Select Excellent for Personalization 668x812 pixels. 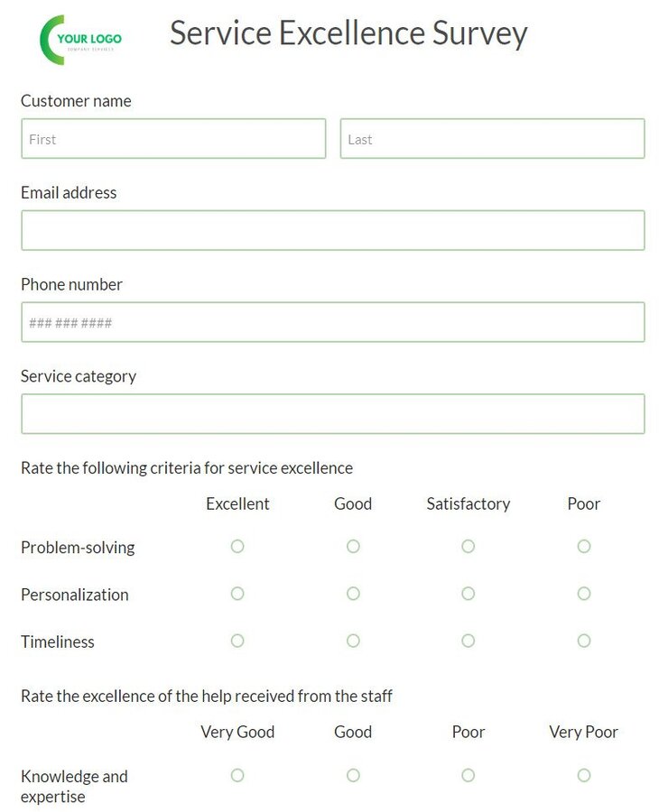tap(237, 594)
